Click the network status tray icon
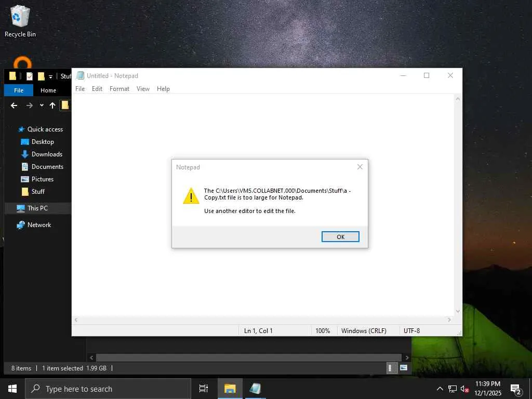 click(x=453, y=389)
